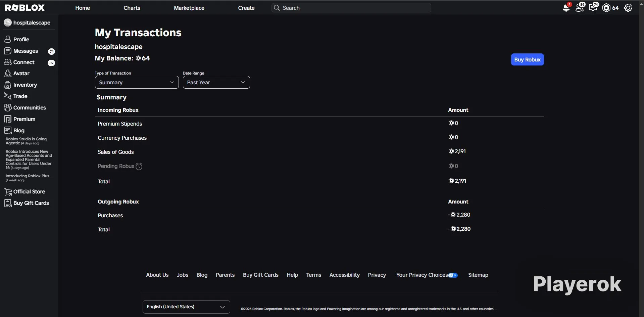Open the notifications bell icon
The image size is (644, 317).
[566, 8]
